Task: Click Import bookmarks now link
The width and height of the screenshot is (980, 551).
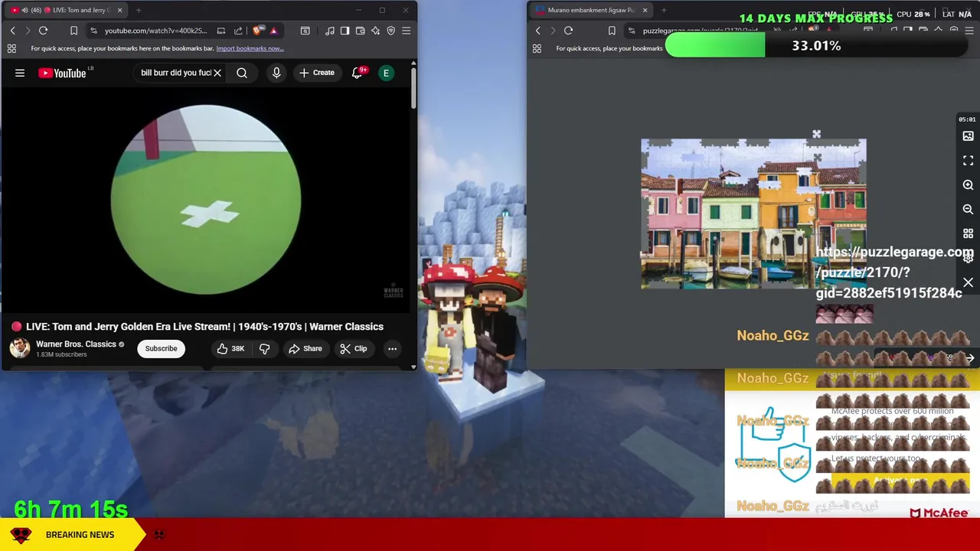Action: click(250, 48)
